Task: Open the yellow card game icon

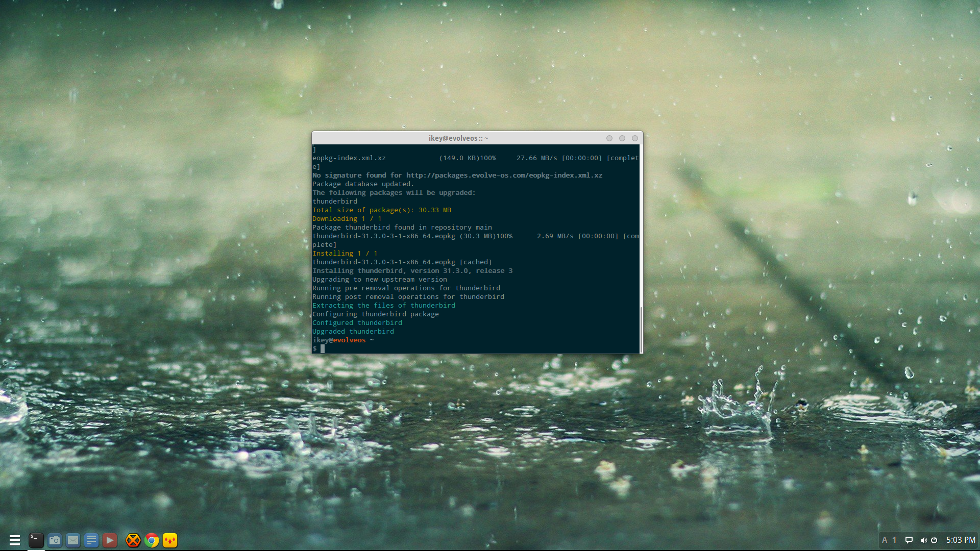Action: [170, 540]
